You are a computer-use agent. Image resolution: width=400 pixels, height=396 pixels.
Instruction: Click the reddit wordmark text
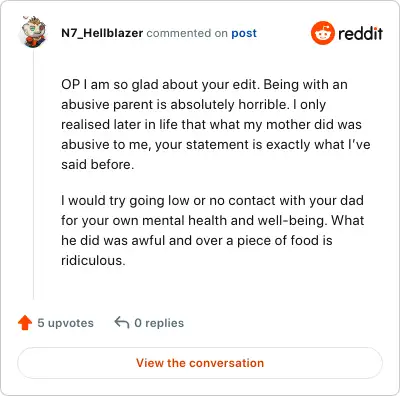[360, 33]
